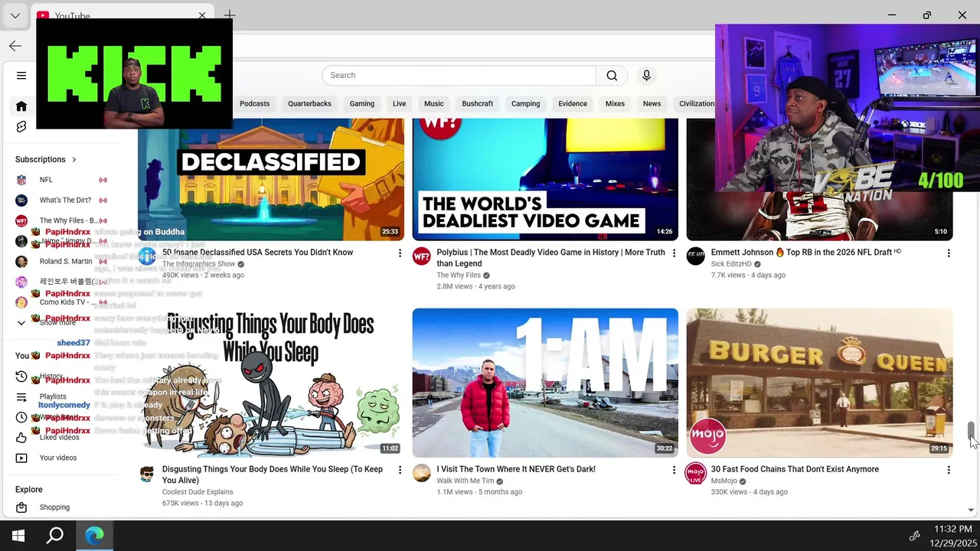Open the Windows Start button
Image resolution: width=980 pixels, height=551 pixels.
click(x=18, y=536)
